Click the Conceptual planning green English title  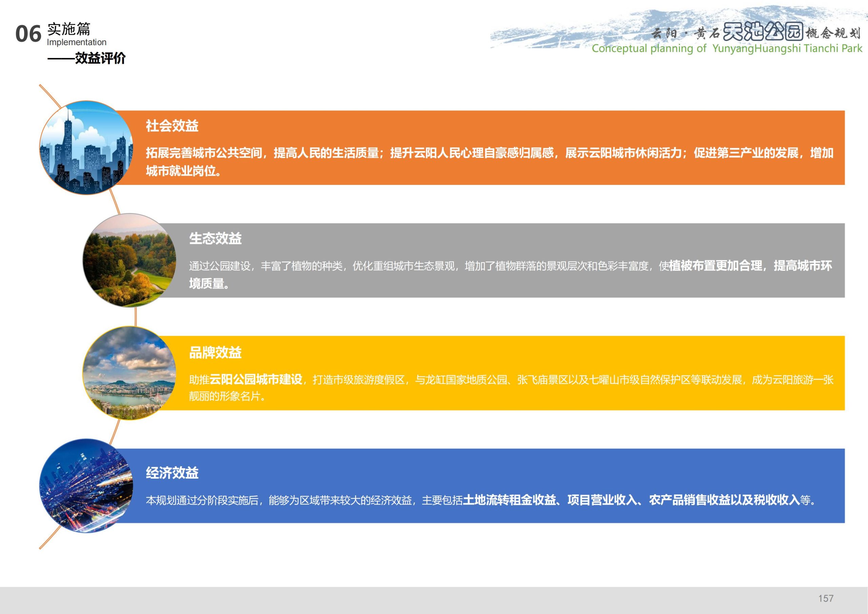[x=727, y=49]
